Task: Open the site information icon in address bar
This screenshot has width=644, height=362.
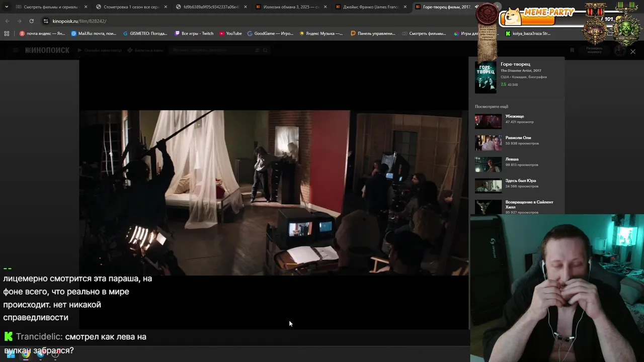Action: 46,21
